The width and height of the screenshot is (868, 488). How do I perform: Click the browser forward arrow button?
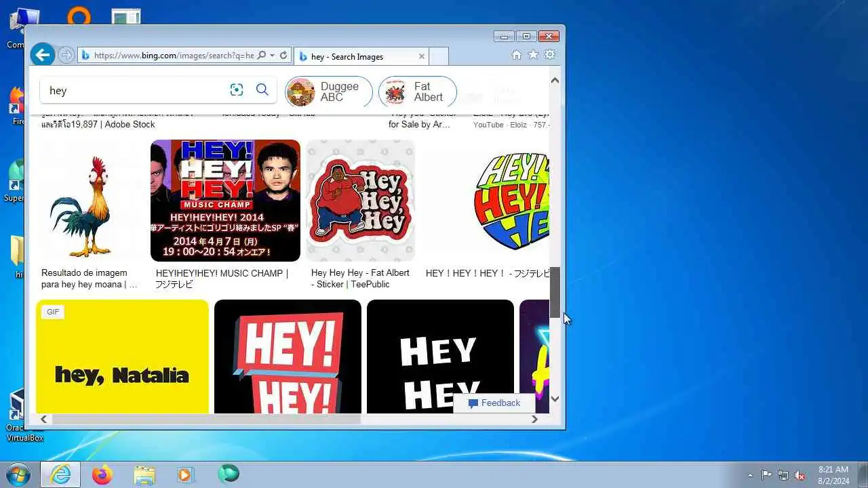66,55
